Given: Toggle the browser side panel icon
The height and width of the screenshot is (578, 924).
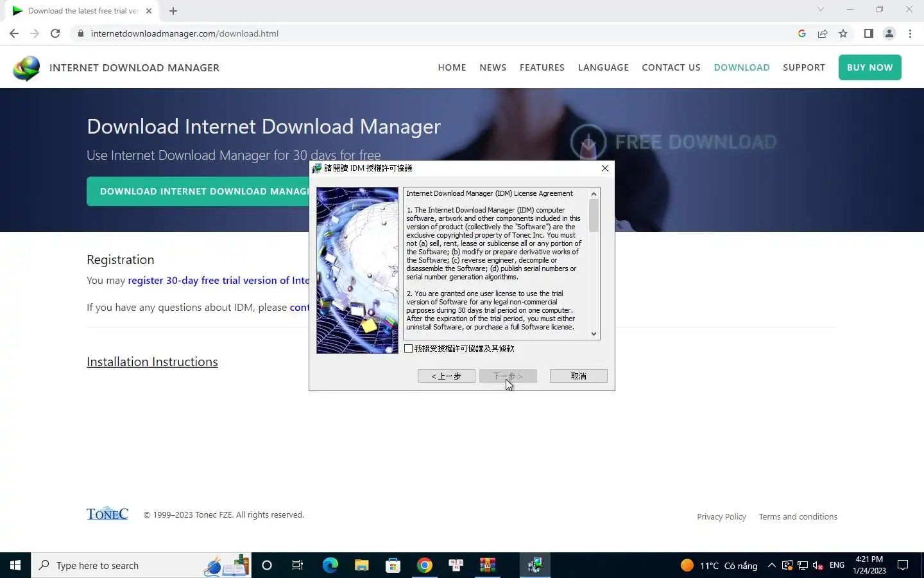Looking at the screenshot, I should point(868,33).
